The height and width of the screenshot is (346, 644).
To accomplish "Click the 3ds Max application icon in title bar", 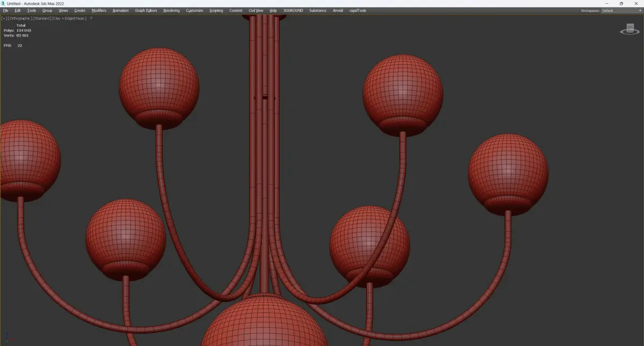I will click(3, 3).
